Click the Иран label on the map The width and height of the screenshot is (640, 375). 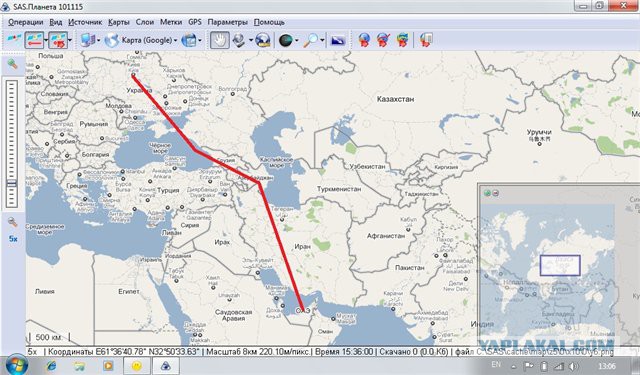tap(302, 246)
